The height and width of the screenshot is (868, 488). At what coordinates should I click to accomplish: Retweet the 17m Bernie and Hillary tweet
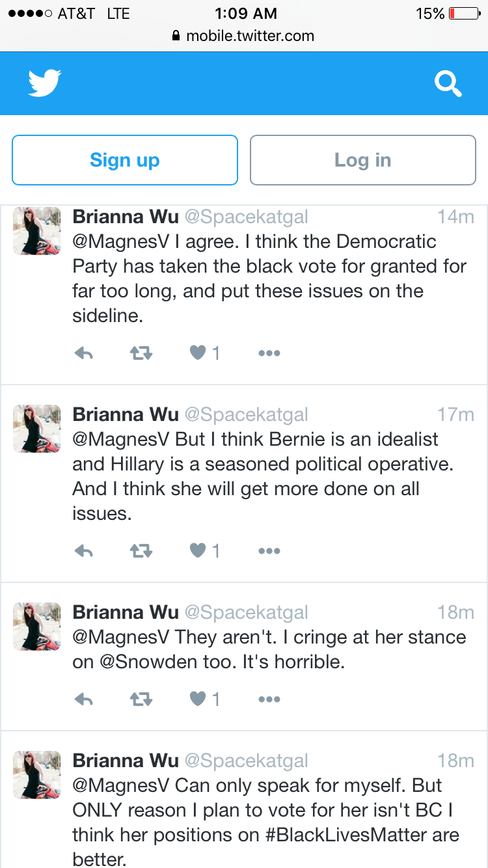click(141, 551)
